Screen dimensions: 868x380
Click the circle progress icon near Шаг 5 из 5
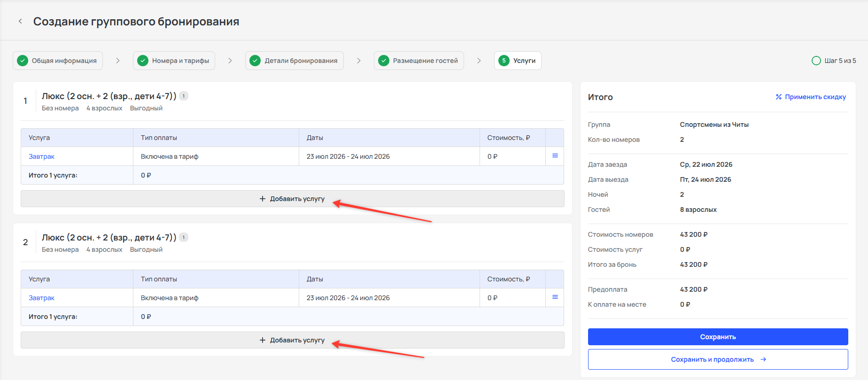pos(816,61)
